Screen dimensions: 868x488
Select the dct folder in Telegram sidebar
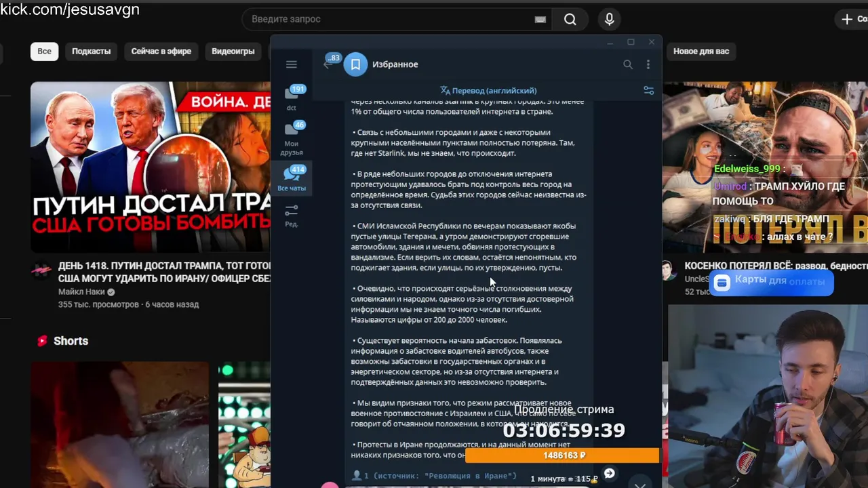point(292,98)
